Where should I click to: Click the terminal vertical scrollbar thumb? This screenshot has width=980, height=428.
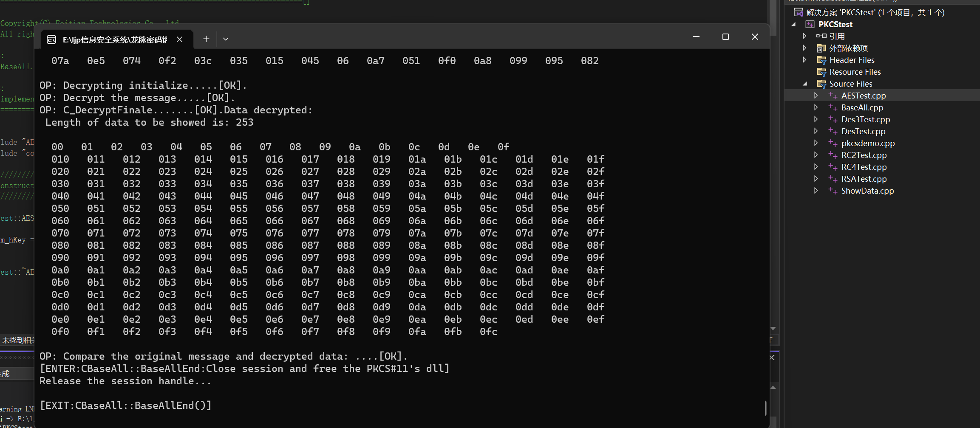click(x=766, y=408)
